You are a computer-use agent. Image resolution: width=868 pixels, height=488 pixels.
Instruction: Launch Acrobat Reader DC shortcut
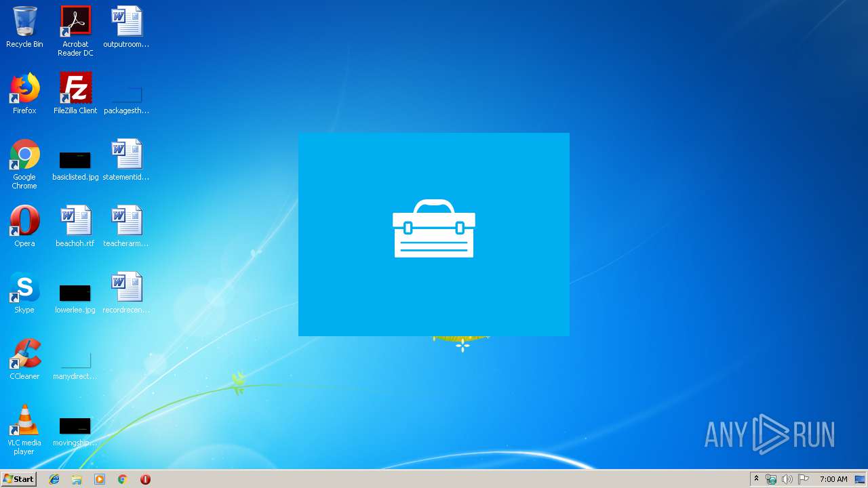(x=75, y=31)
